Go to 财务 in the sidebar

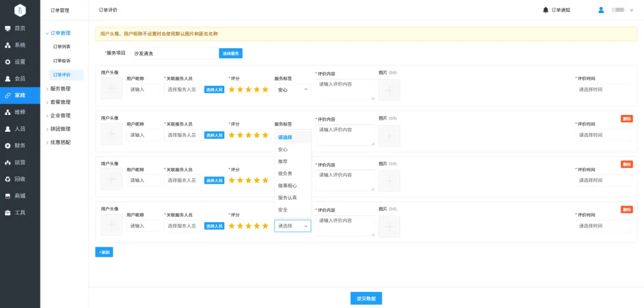pos(20,145)
